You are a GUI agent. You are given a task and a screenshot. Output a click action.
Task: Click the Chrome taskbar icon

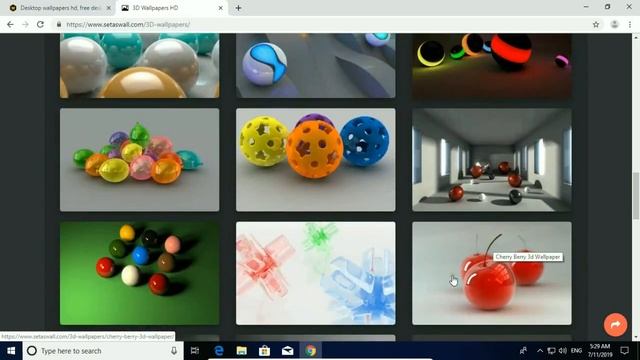[311, 351]
